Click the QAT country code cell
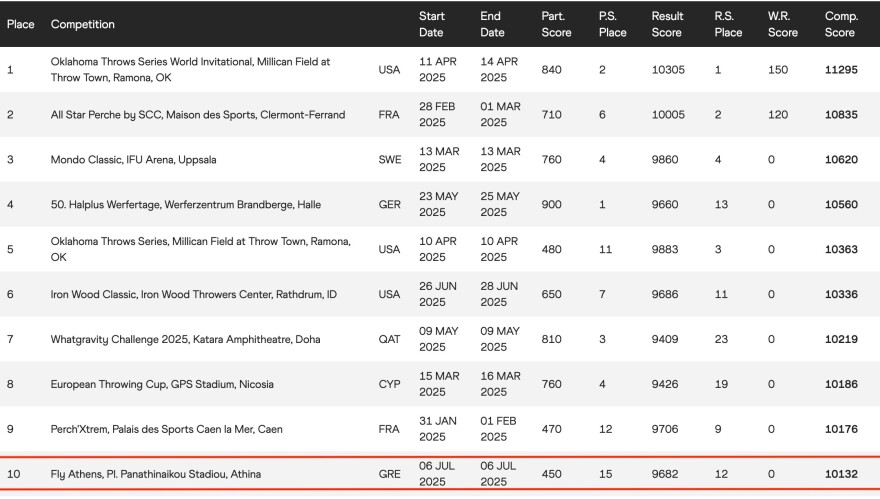Image resolution: width=880 pixels, height=499 pixels. click(x=389, y=340)
